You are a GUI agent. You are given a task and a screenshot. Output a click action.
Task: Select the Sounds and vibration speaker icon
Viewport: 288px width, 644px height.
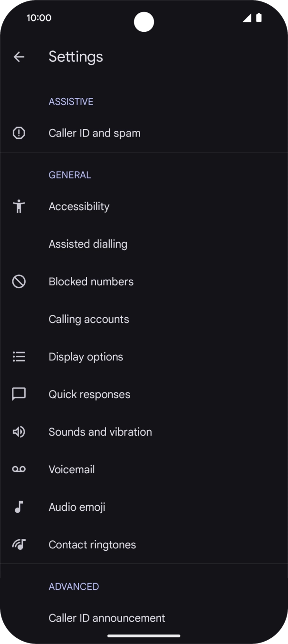click(x=19, y=431)
